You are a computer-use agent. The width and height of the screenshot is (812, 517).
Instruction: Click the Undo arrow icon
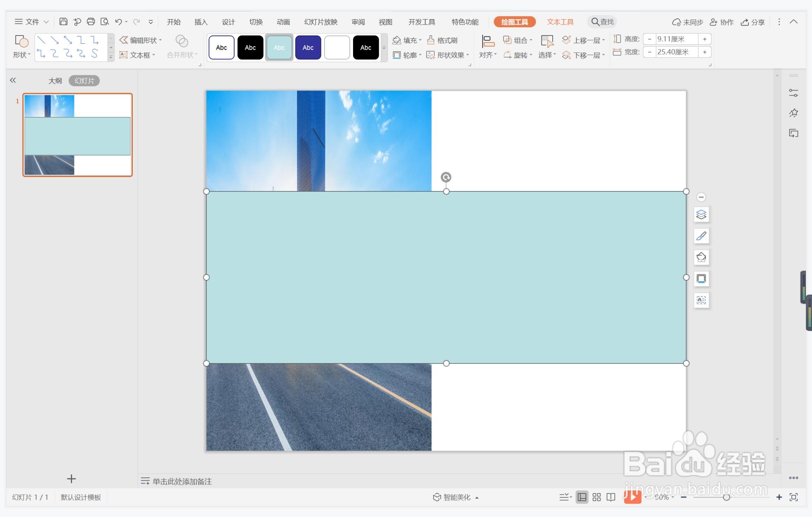click(x=118, y=22)
